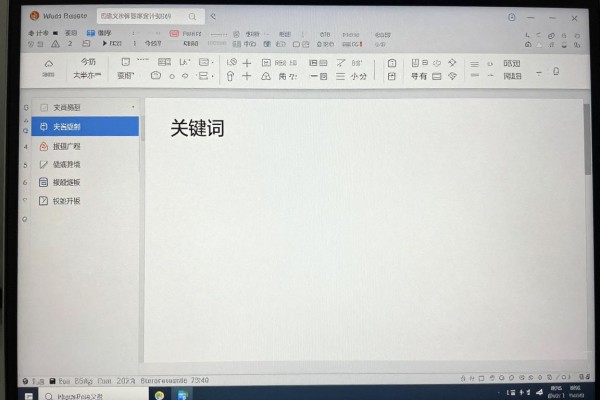Open the clock history icon near window controls
600x400 pixels.
tap(512, 17)
